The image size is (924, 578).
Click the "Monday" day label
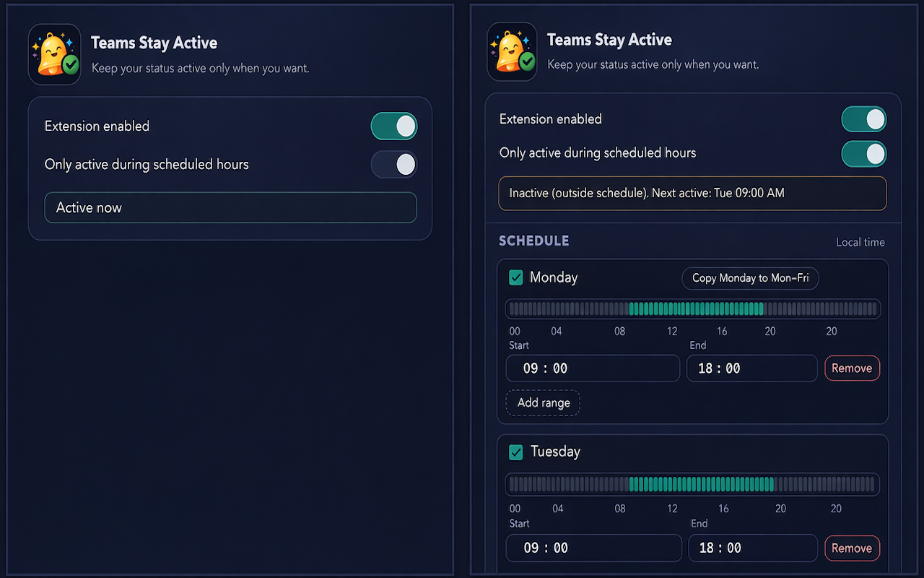click(554, 277)
